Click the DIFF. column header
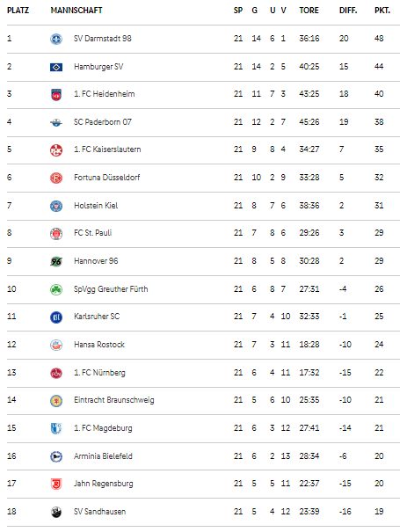The width and height of the screenshot is (400, 532). [x=348, y=11]
